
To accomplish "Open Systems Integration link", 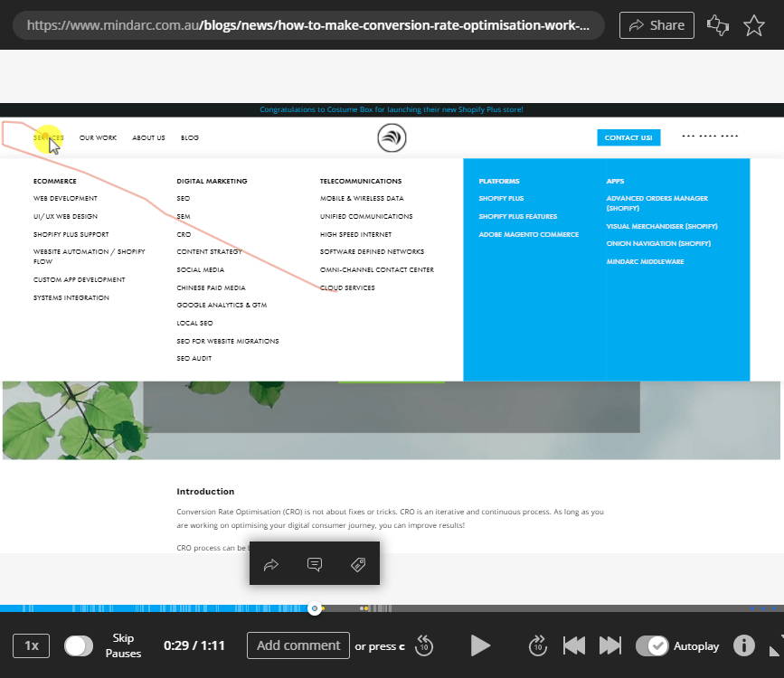I will pyautogui.click(x=71, y=297).
